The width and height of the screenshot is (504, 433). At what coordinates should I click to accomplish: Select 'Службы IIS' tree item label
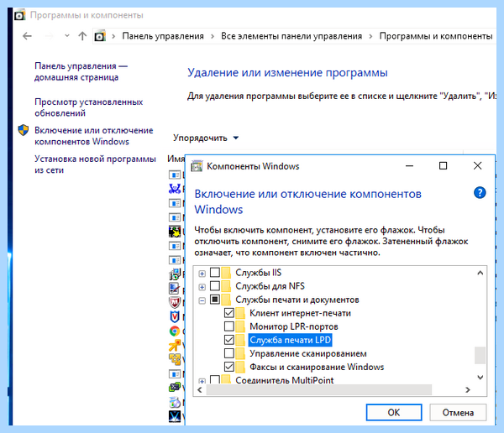258,273
